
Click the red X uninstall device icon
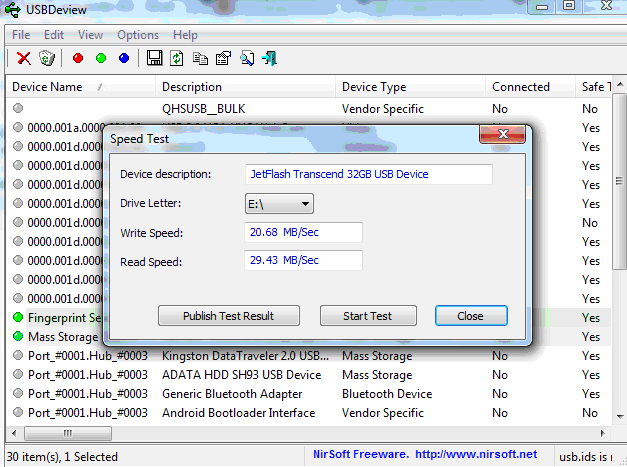click(x=24, y=59)
